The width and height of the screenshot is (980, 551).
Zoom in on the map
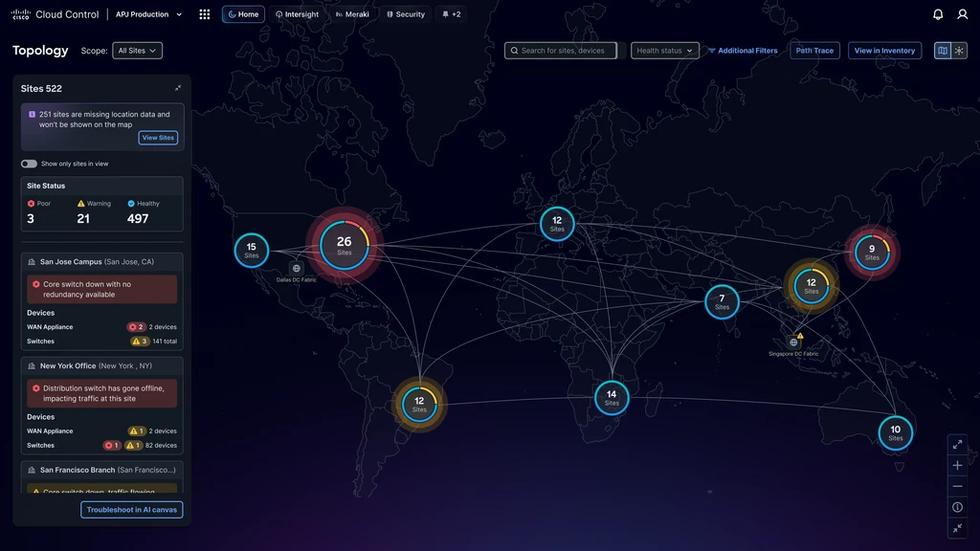[x=957, y=466]
